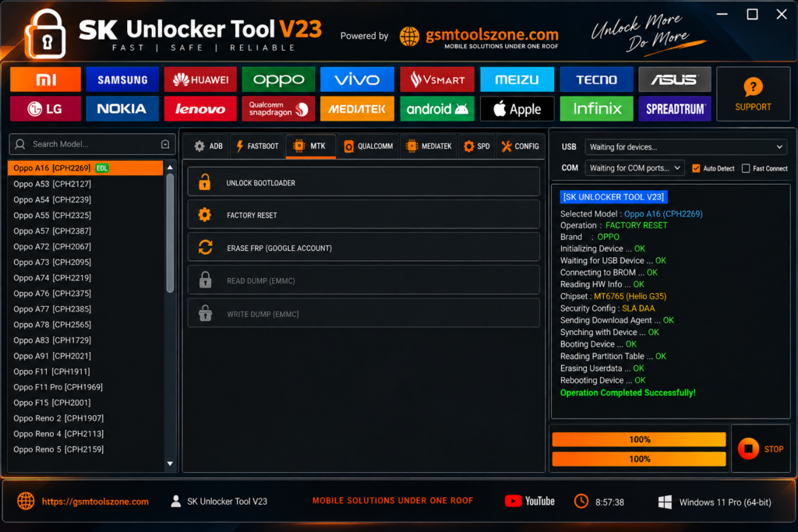Image resolution: width=798 pixels, height=532 pixels.
Task: Click the model list scroll up arrow
Action: (x=170, y=167)
